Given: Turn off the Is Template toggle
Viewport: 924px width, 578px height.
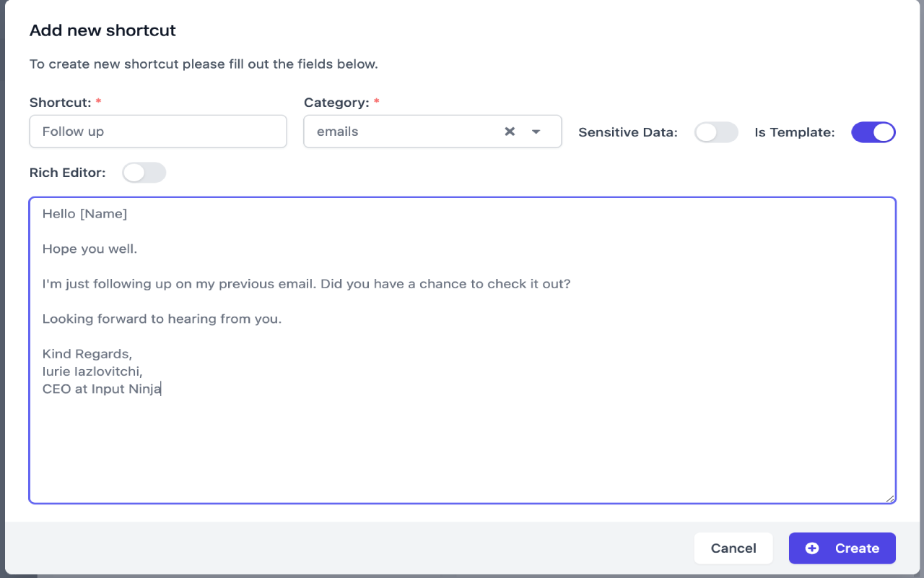Looking at the screenshot, I should tap(873, 132).
